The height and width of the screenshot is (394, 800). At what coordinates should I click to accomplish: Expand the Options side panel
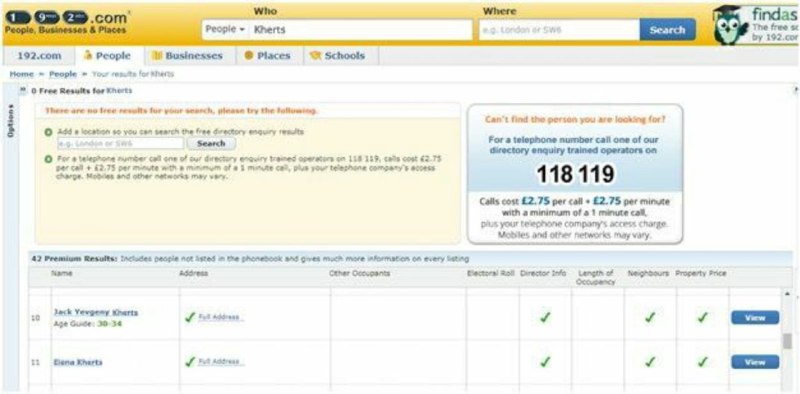pos(11,121)
